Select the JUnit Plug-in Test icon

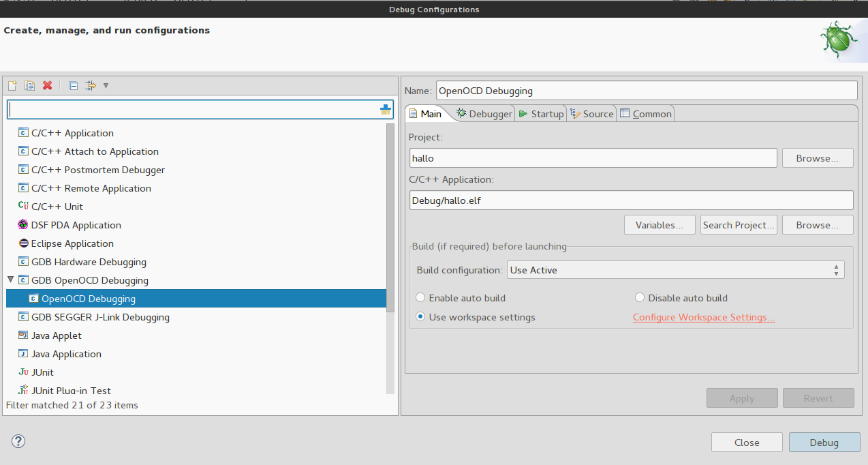pyautogui.click(x=23, y=391)
